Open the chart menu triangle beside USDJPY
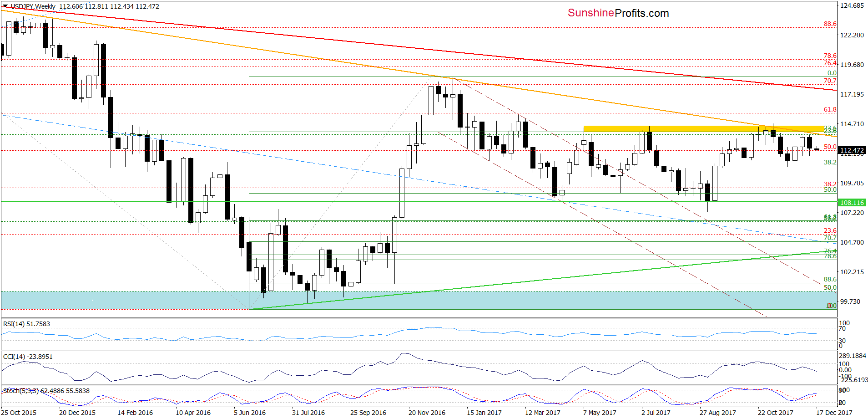This screenshot has height=419, width=868. click(5, 6)
